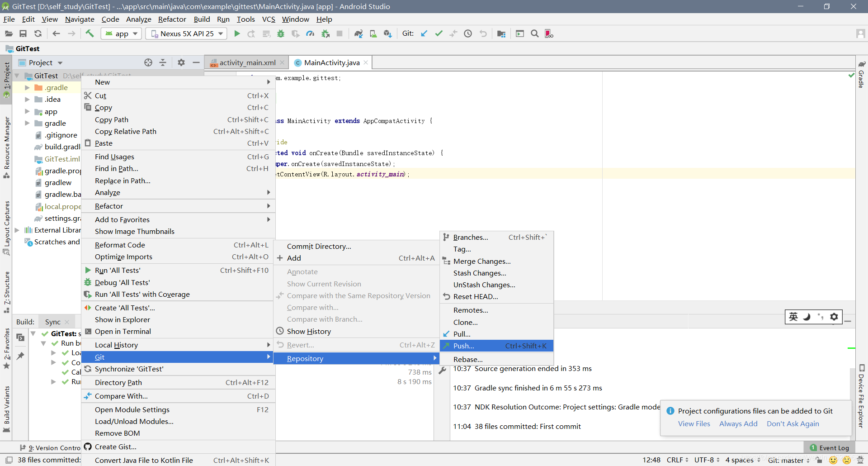Click the Profile app gauge icon

310,33
